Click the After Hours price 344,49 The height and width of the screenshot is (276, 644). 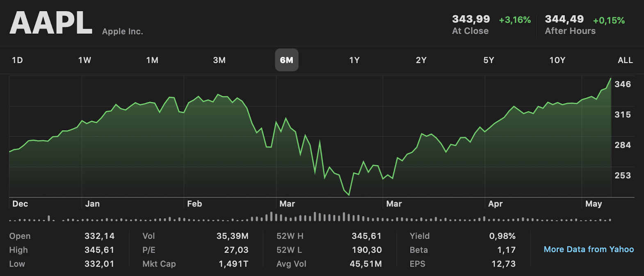click(x=564, y=19)
